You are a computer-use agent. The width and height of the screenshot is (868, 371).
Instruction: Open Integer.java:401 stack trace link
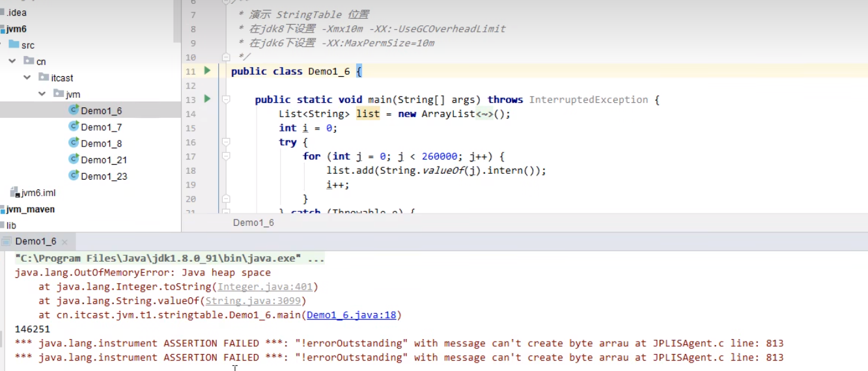(x=265, y=286)
